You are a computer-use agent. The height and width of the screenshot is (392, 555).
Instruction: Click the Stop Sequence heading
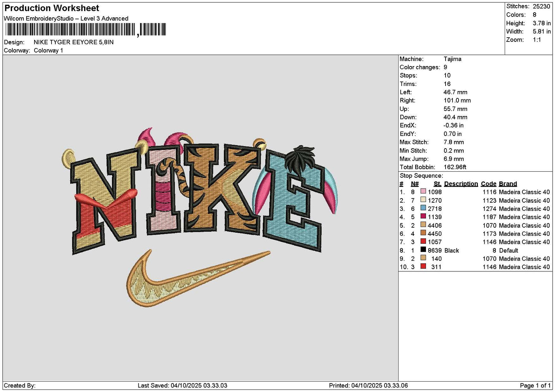(421, 176)
